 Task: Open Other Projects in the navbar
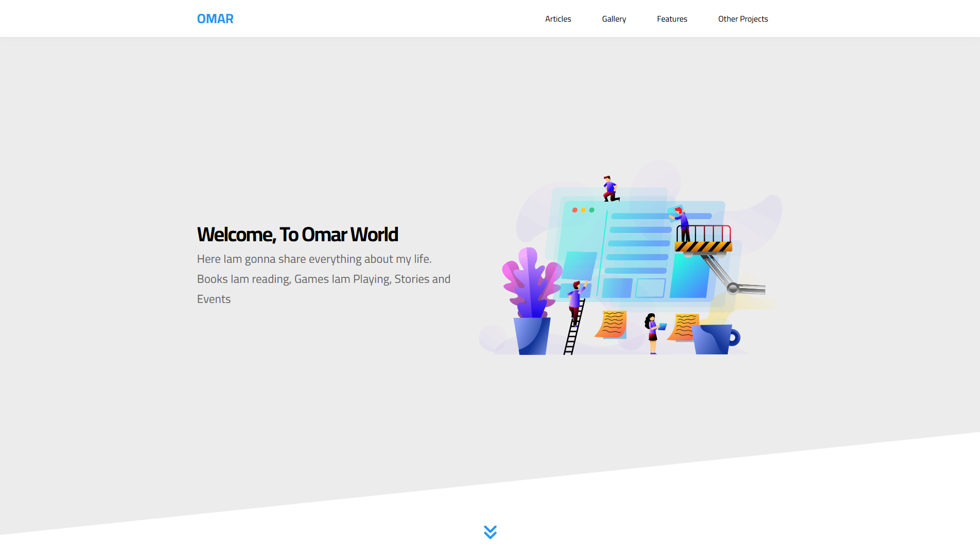tap(743, 19)
